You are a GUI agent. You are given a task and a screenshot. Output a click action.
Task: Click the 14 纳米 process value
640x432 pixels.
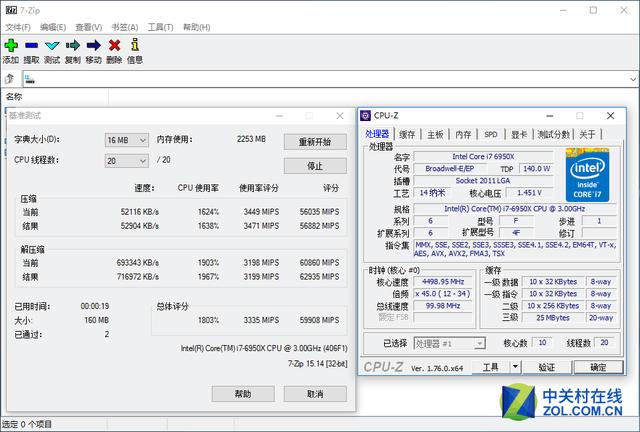tap(431, 193)
